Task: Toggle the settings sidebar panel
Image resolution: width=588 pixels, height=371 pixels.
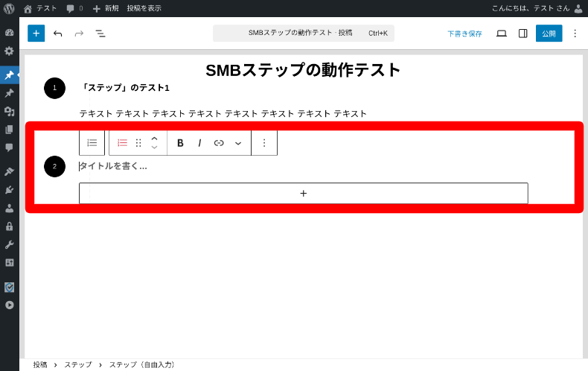Action: (523, 34)
